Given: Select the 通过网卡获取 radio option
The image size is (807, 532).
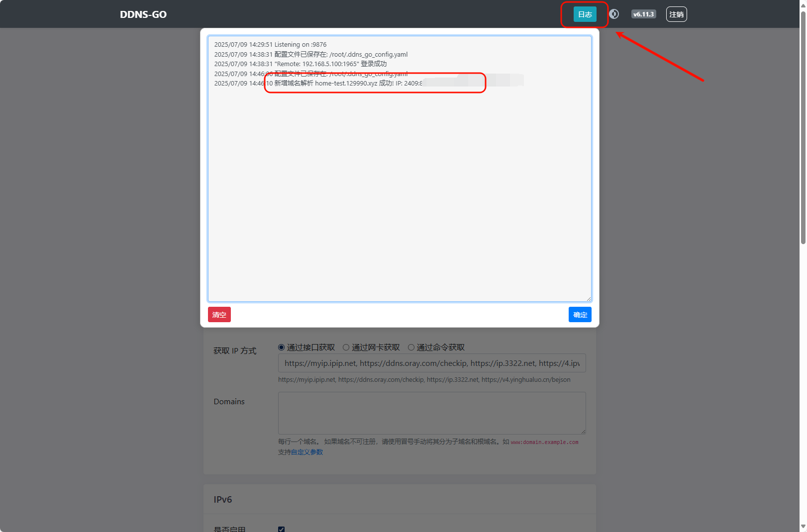Looking at the screenshot, I should pos(346,348).
